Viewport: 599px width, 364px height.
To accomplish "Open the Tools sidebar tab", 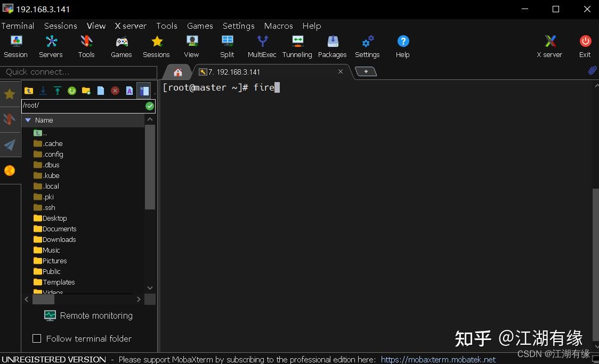I will 10,119.
